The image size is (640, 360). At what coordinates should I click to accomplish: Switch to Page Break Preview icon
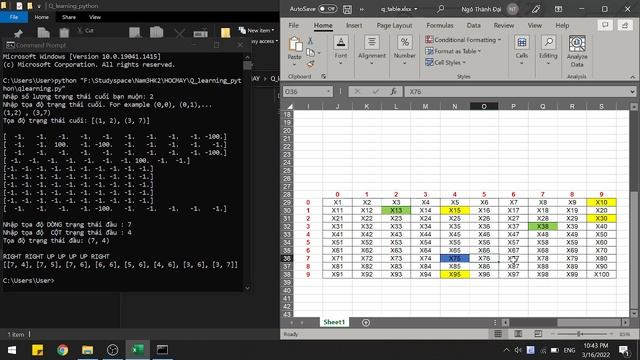[x=538, y=334]
